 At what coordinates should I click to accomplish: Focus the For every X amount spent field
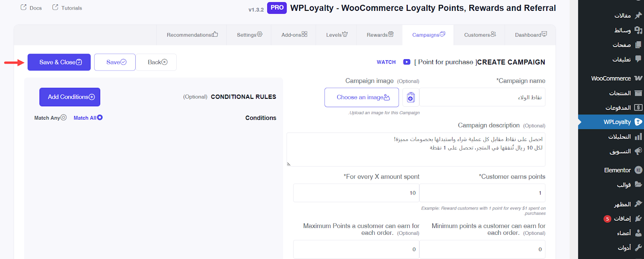(356, 193)
